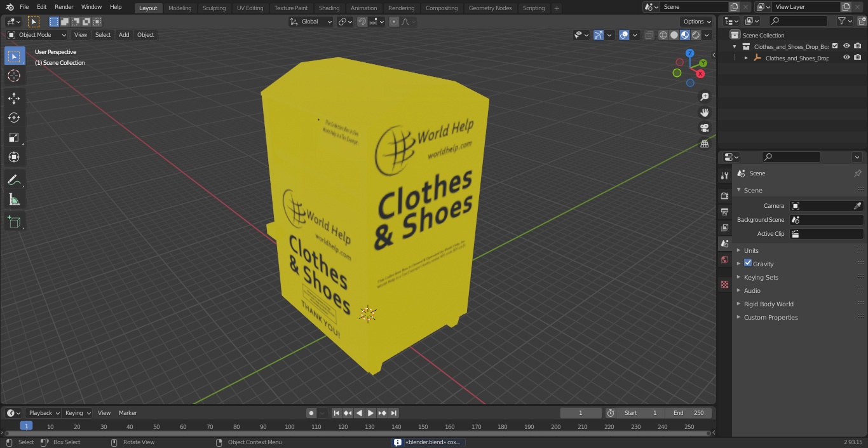Click the End frame field
This screenshot has height=448, width=868.
tap(689, 413)
